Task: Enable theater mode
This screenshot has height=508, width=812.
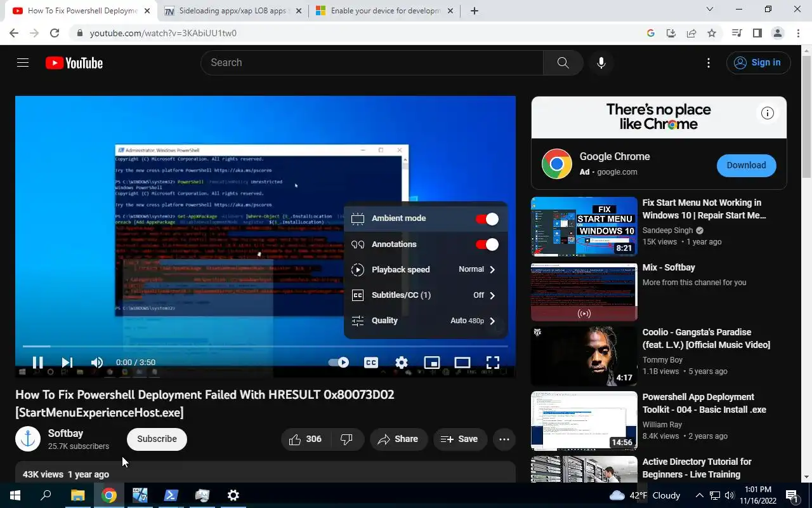Action: pyautogui.click(x=462, y=363)
